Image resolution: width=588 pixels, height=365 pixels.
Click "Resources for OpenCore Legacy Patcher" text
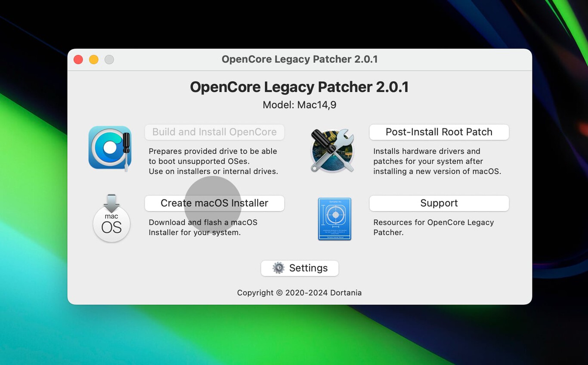click(433, 227)
